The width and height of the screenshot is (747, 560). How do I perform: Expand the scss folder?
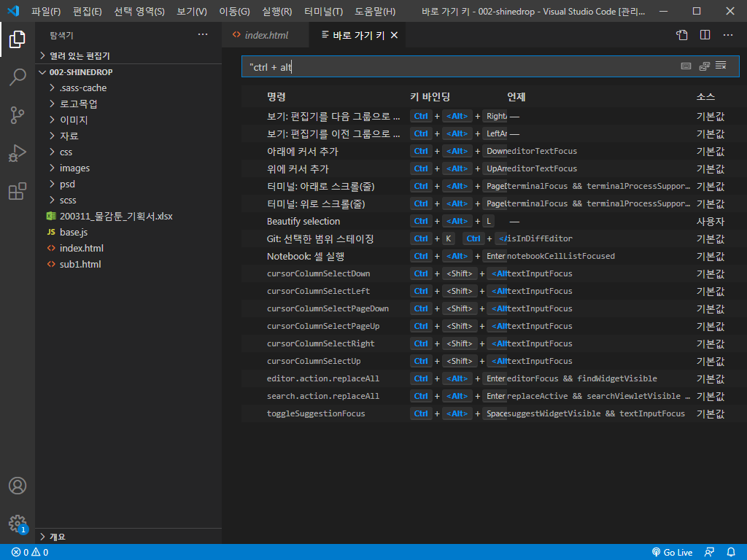[x=128, y=200]
